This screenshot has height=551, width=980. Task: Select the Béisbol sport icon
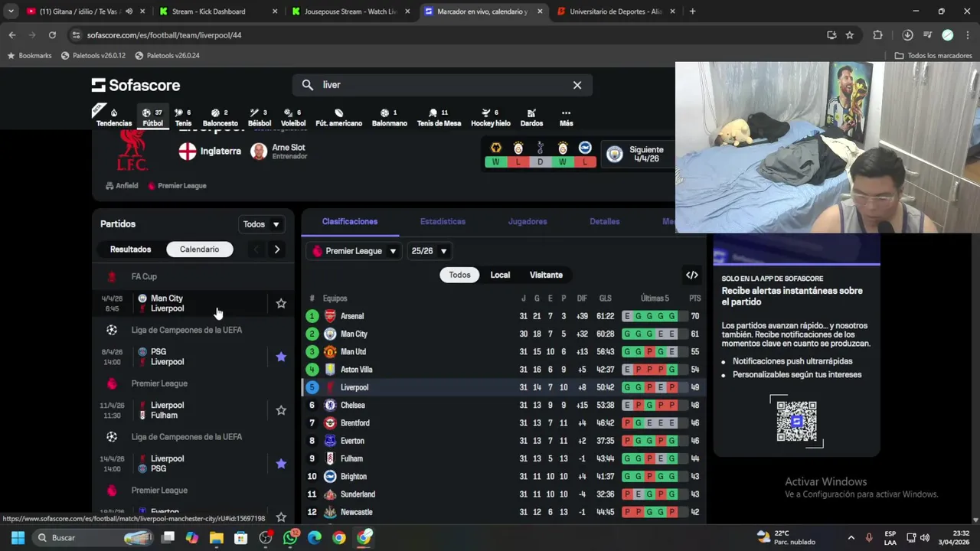tap(259, 118)
